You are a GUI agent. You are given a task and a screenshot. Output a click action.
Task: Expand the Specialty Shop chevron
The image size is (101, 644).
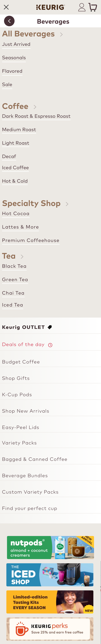coord(67,204)
